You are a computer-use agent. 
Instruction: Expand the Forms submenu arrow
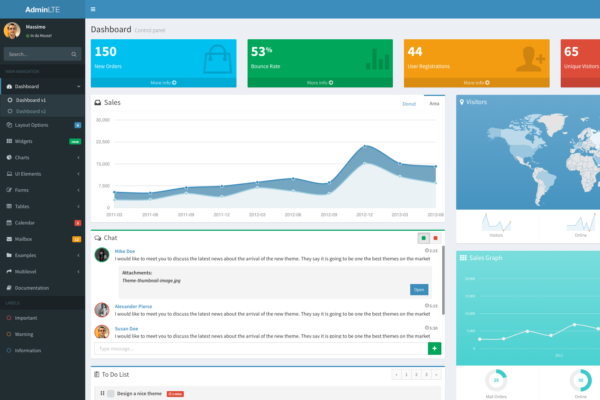(x=78, y=190)
